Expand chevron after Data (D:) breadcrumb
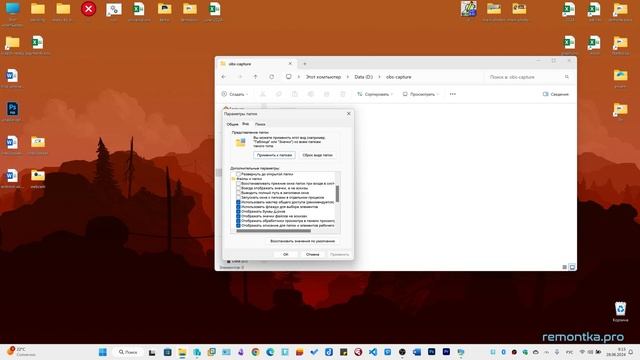The width and height of the screenshot is (640, 360). (380, 77)
